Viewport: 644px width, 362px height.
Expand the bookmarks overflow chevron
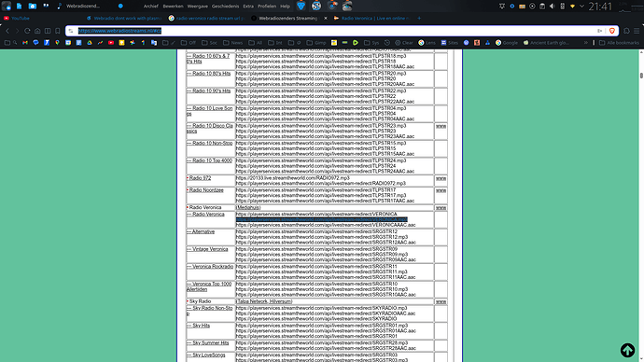tap(586, 43)
